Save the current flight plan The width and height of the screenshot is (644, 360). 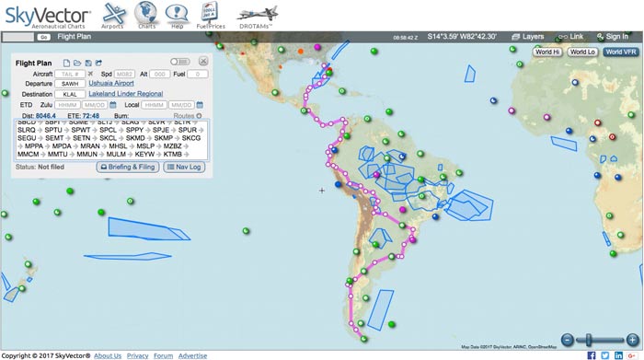pyautogui.click(x=88, y=63)
